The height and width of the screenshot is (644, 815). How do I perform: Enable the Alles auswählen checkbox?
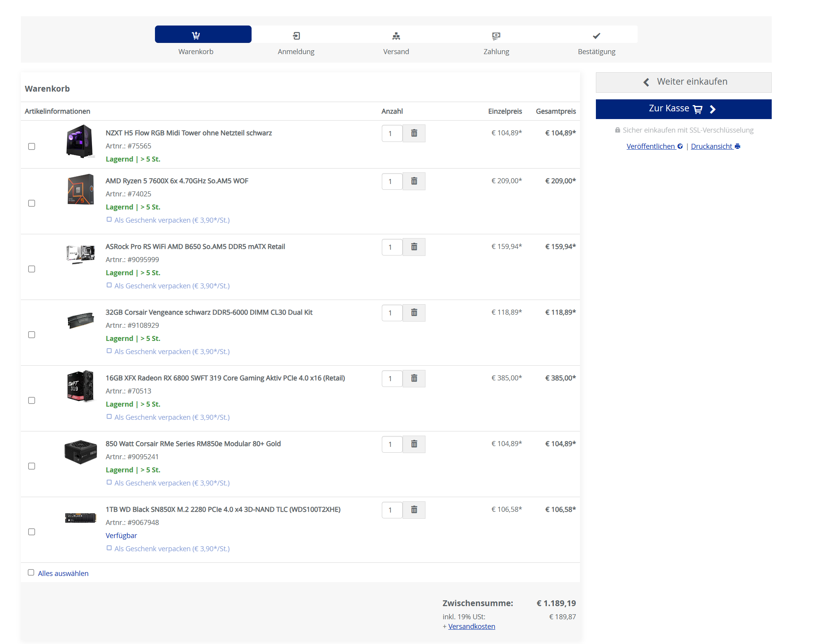(x=31, y=572)
